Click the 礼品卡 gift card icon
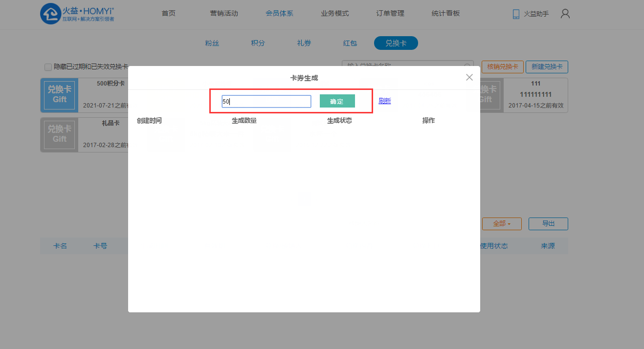 [x=60, y=135]
